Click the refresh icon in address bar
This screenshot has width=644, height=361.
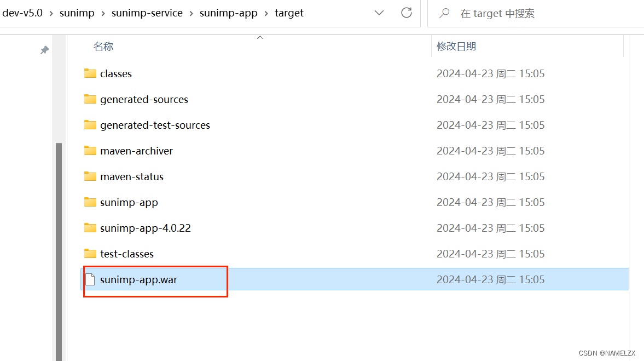406,13
